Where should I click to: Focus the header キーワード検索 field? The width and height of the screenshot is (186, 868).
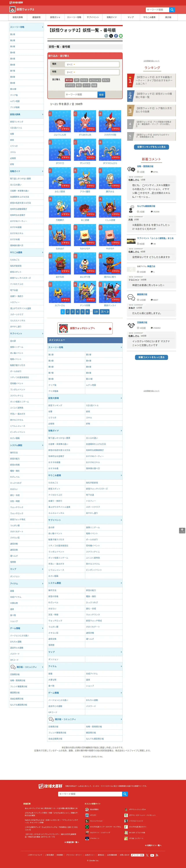click(x=157, y=10)
